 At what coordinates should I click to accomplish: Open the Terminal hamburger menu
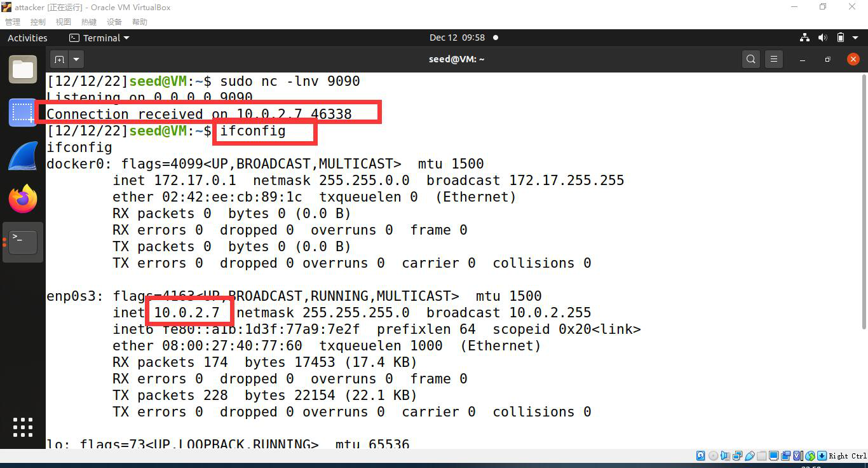click(773, 59)
